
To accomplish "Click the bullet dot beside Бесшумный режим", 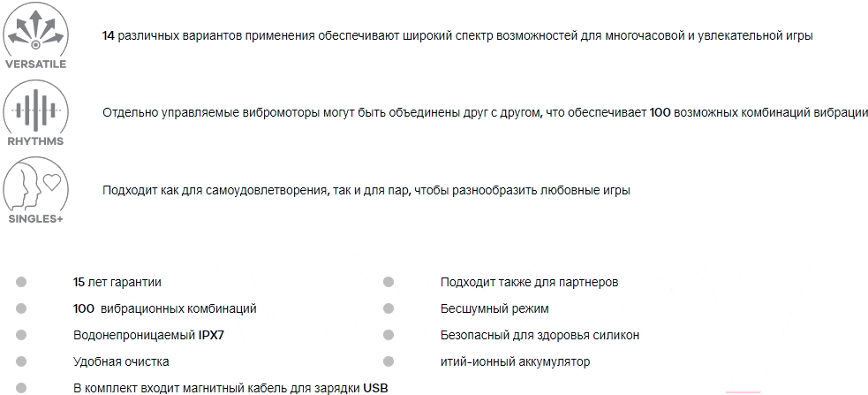I will (389, 309).
